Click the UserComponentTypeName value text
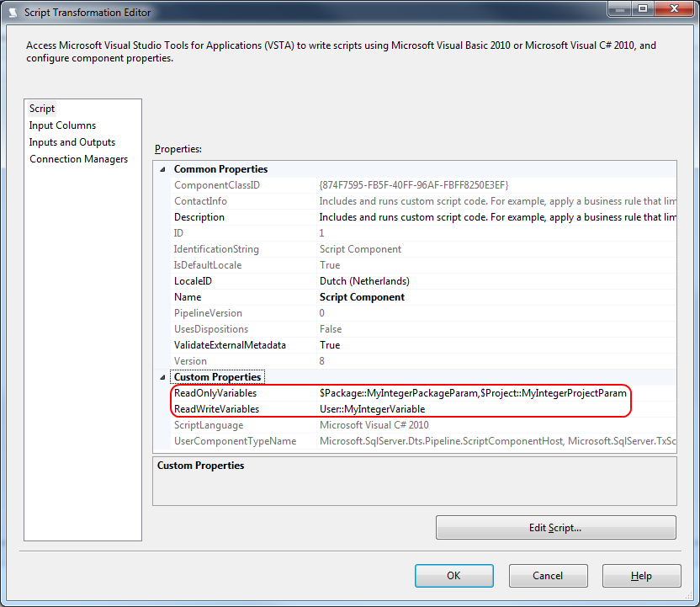This screenshot has width=700, height=607. [497, 441]
